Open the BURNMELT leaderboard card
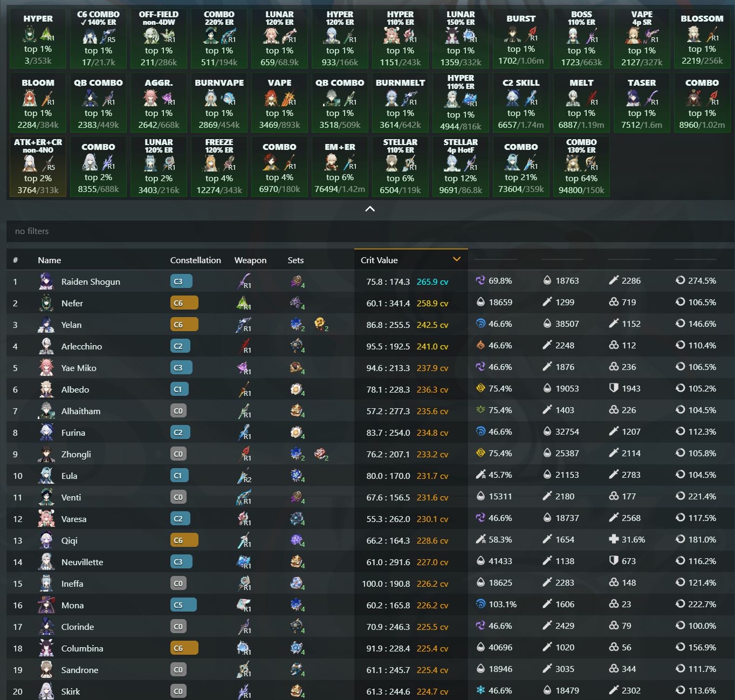735x700 pixels. pos(400,103)
